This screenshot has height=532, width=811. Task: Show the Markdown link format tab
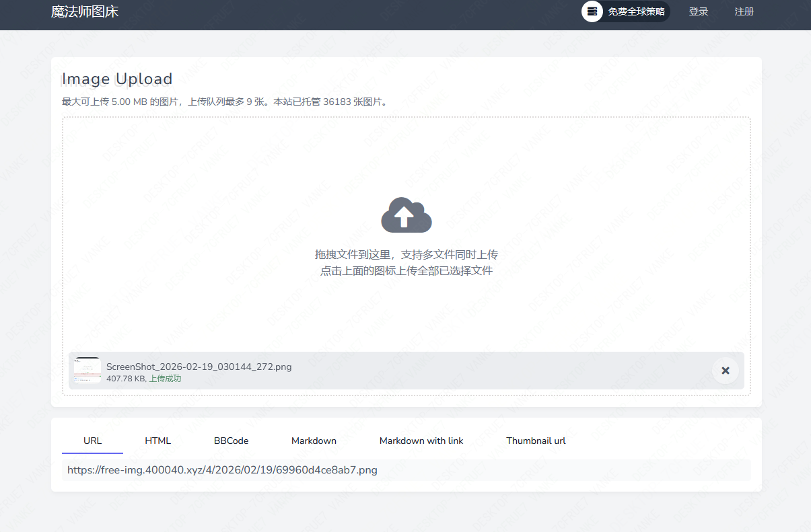click(x=314, y=441)
